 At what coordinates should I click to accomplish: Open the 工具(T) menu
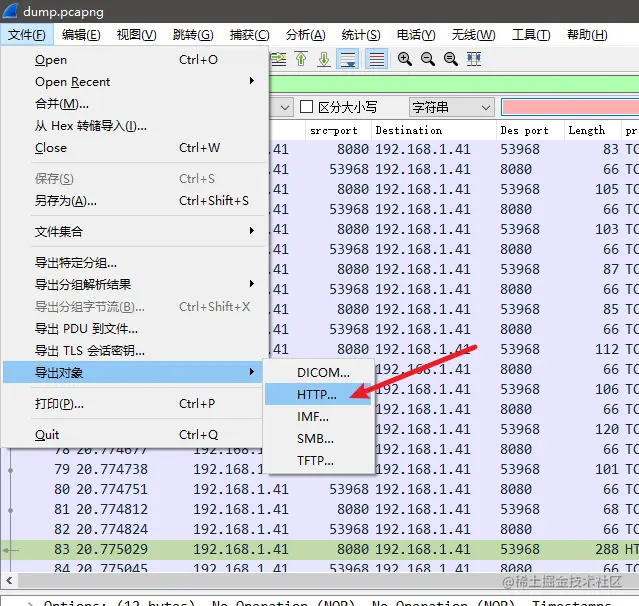click(x=531, y=35)
